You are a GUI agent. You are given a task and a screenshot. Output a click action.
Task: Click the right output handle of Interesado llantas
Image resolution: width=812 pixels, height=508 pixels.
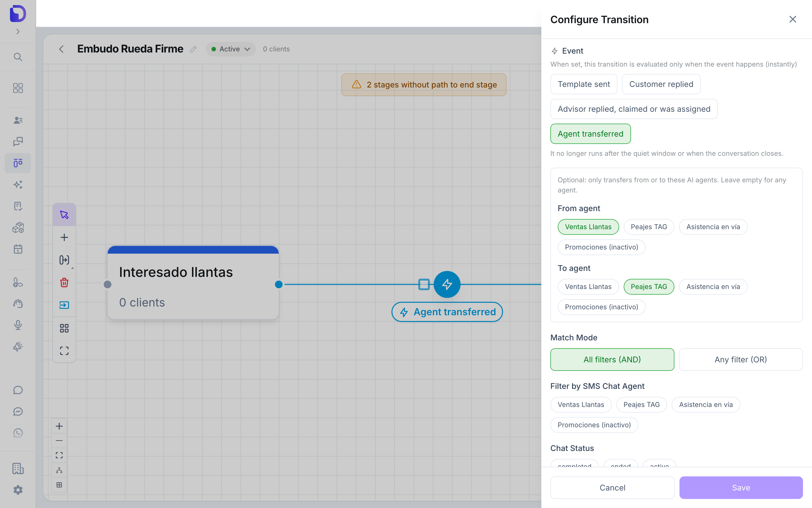(279, 284)
